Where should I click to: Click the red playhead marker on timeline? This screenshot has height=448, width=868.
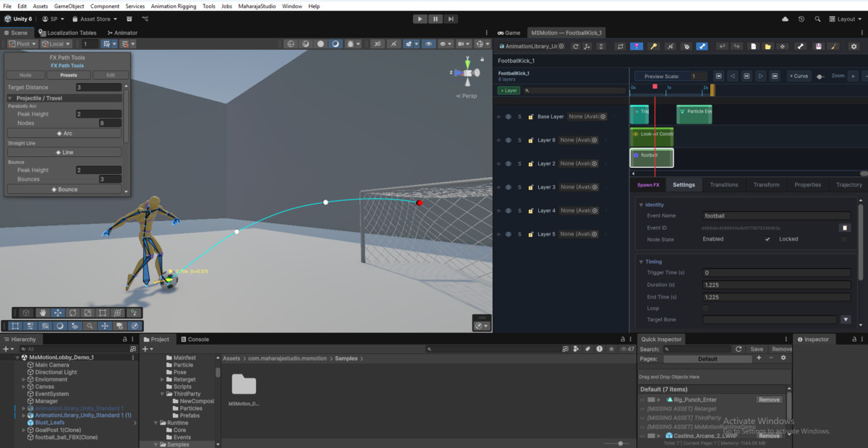(655, 86)
